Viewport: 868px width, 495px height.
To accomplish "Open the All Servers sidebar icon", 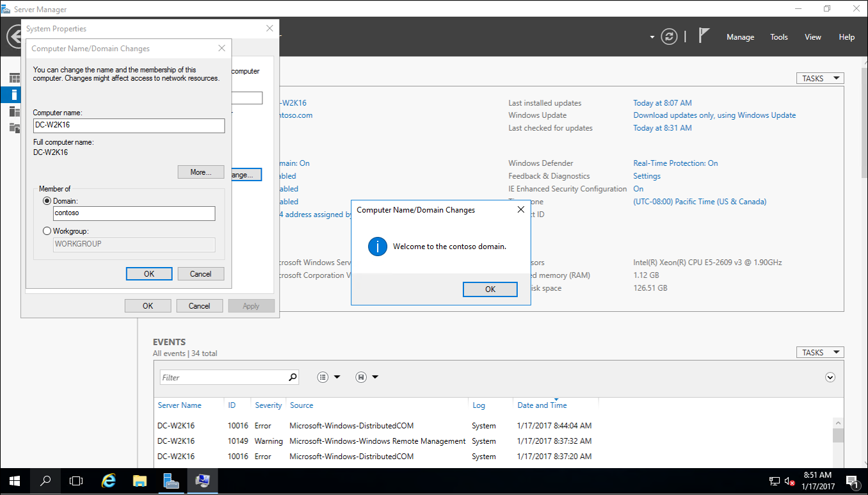I will click(14, 111).
